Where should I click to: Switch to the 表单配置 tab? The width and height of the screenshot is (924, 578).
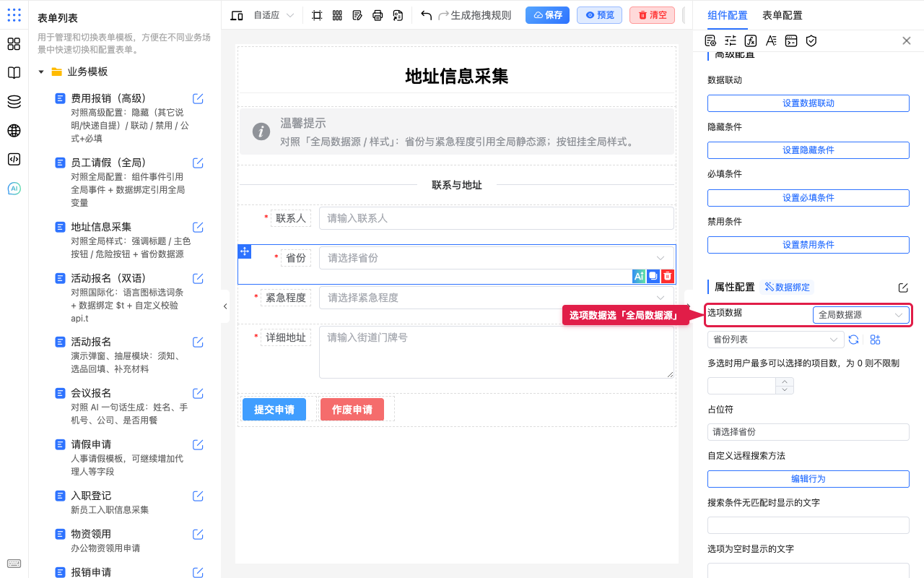[x=782, y=15]
